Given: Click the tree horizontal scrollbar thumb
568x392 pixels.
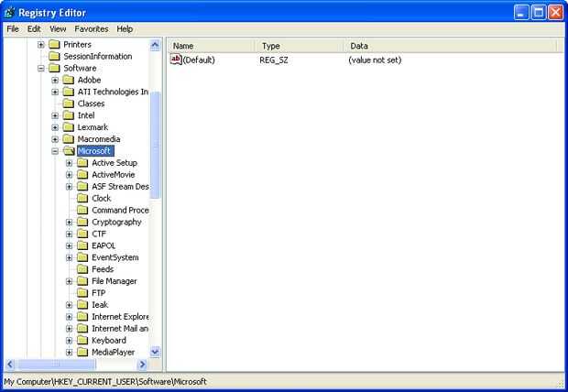Looking at the screenshot, I should pos(56,365).
